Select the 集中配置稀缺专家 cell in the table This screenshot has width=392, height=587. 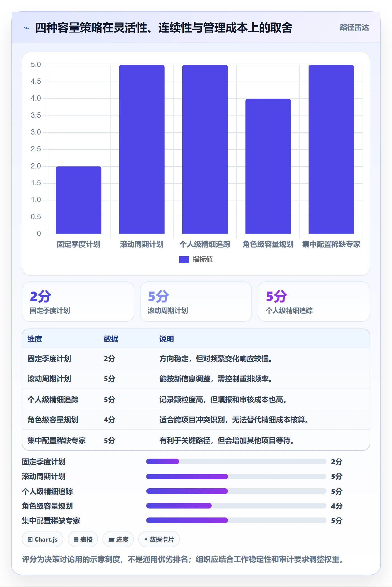(57, 440)
